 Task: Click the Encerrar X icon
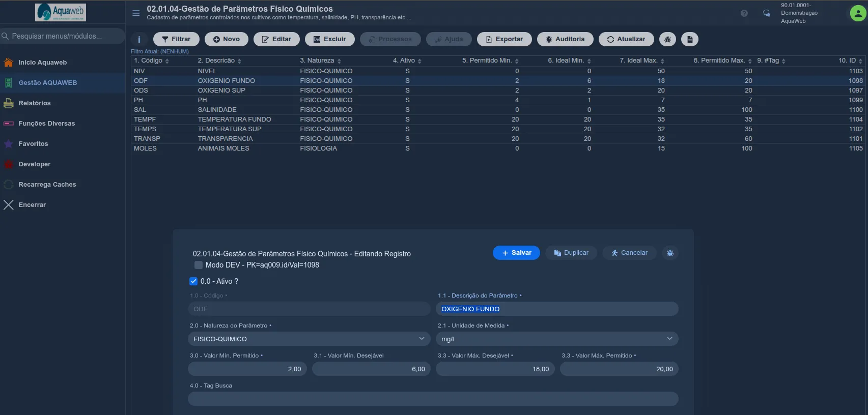click(x=9, y=205)
